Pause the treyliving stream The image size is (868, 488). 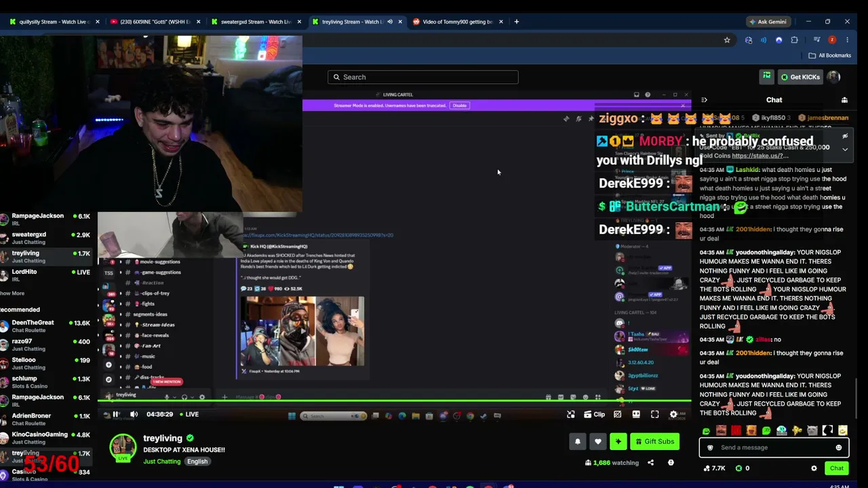[x=116, y=414]
